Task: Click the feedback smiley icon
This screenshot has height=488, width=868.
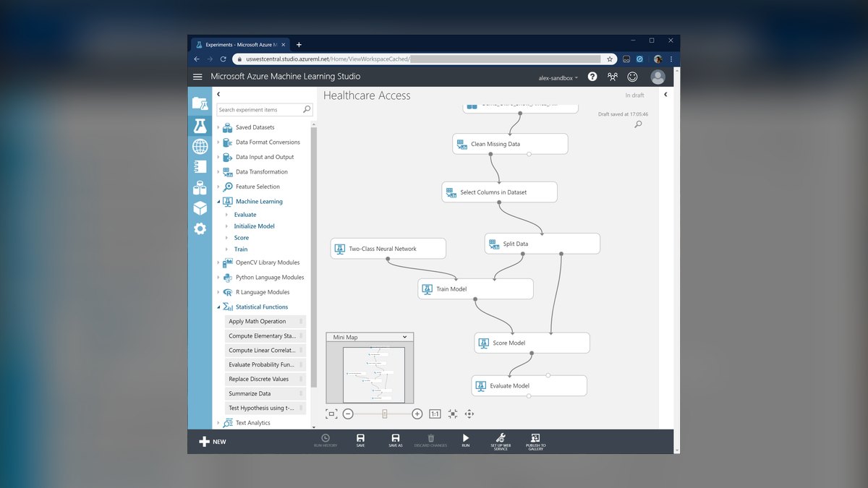Action: click(x=632, y=77)
